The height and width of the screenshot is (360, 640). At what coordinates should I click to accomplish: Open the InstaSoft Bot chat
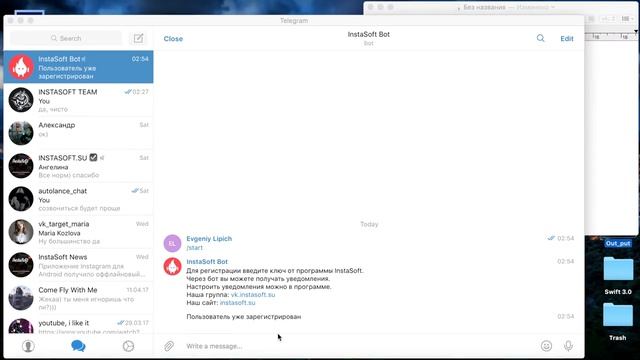[x=78, y=67]
